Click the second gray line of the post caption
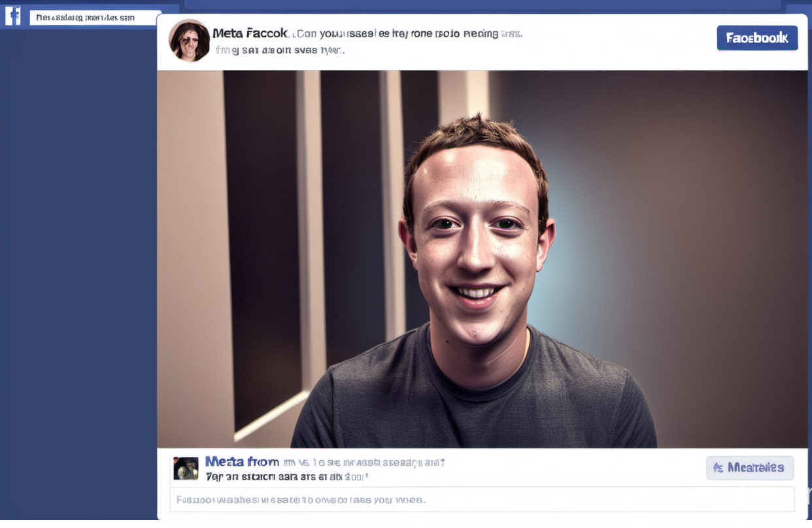812x528 pixels. 279,50
